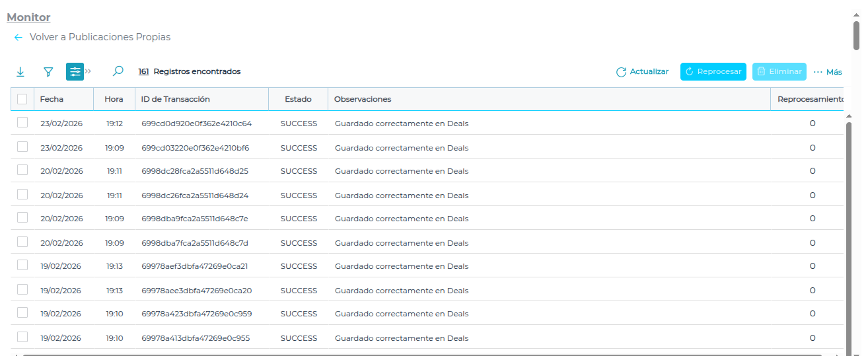The image size is (868, 356).
Task: Toggle the column settings sliders icon
Action: (75, 71)
